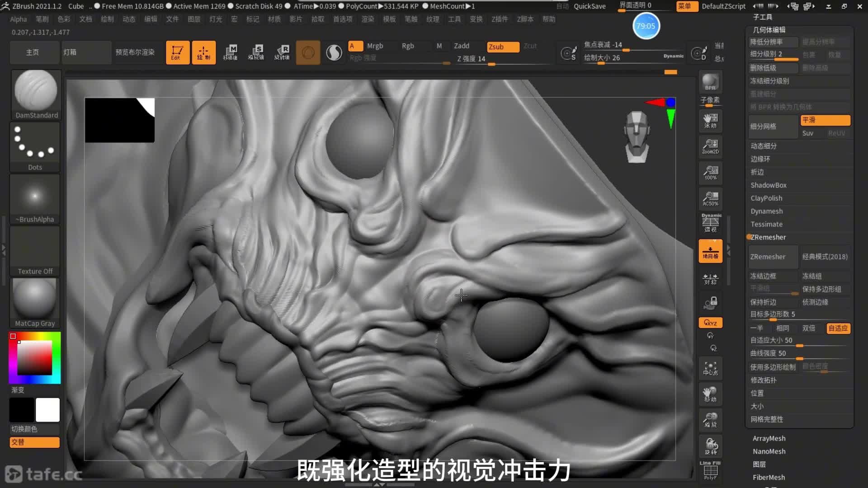The image size is (868, 488).
Task: Select the Rotate (R) gizmo icon
Action: tap(282, 52)
